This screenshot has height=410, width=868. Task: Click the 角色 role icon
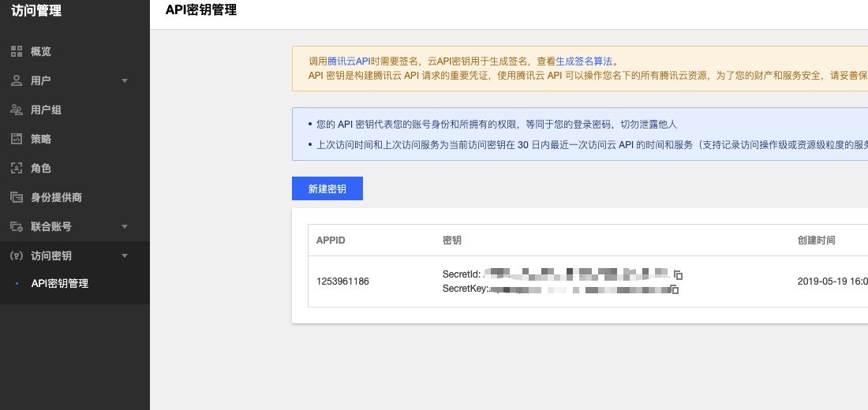17,168
